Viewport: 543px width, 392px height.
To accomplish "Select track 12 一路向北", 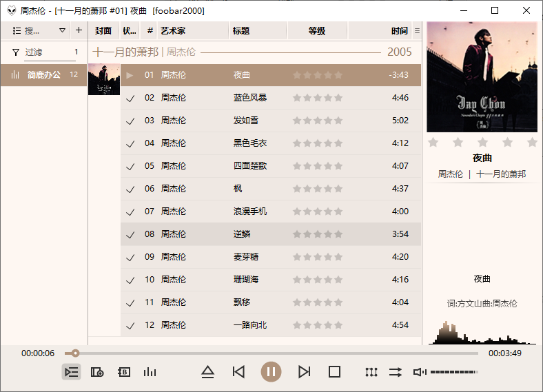I will (x=271, y=325).
